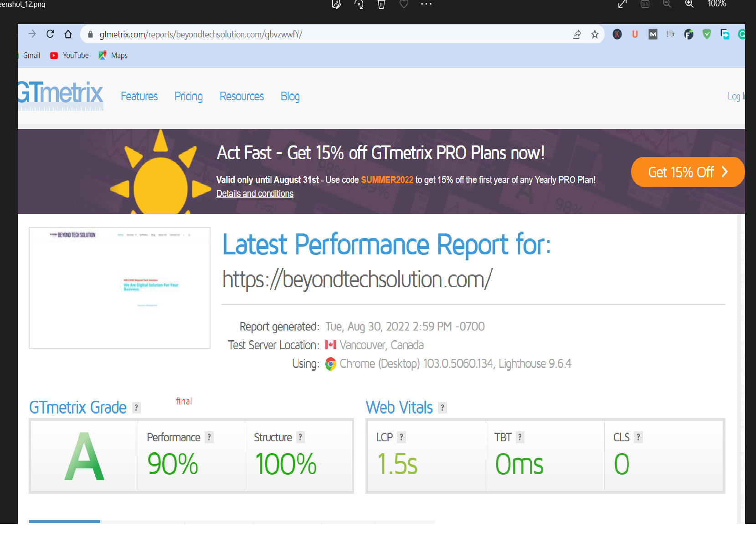
Task: Open the Details and conditions link
Action: coord(255,194)
